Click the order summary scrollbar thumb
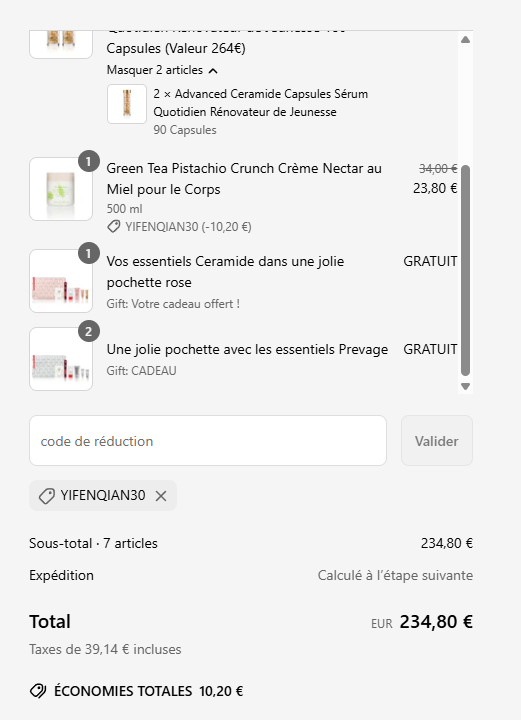This screenshot has height=720, width=521. click(465, 271)
